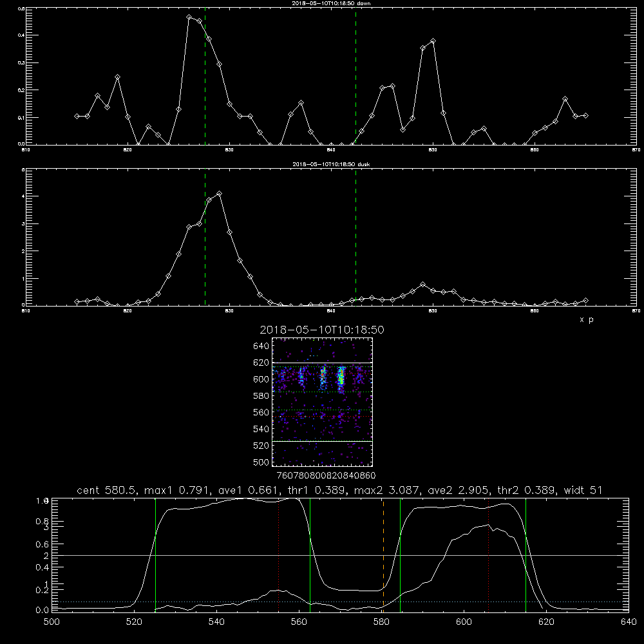
Task: Click the horizontal blue dotted threshold line in the bottom plot
Action: point(340,601)
